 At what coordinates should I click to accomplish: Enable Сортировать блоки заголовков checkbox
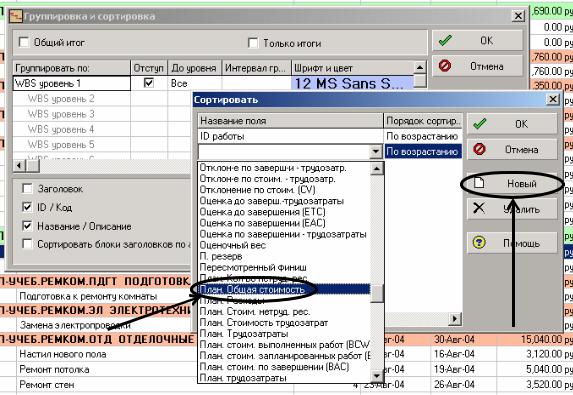click(x=27, y=244)
